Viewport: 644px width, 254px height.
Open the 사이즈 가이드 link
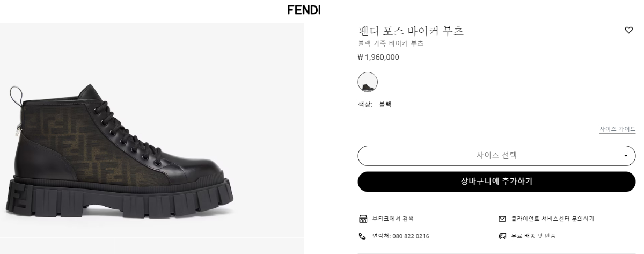click(x=617, y=129)
